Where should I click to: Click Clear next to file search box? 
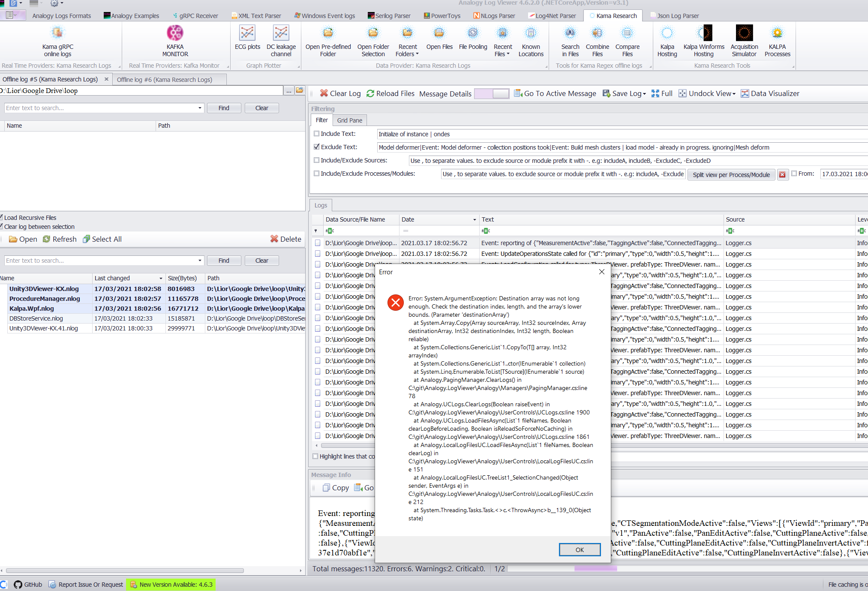pos(261,261)
